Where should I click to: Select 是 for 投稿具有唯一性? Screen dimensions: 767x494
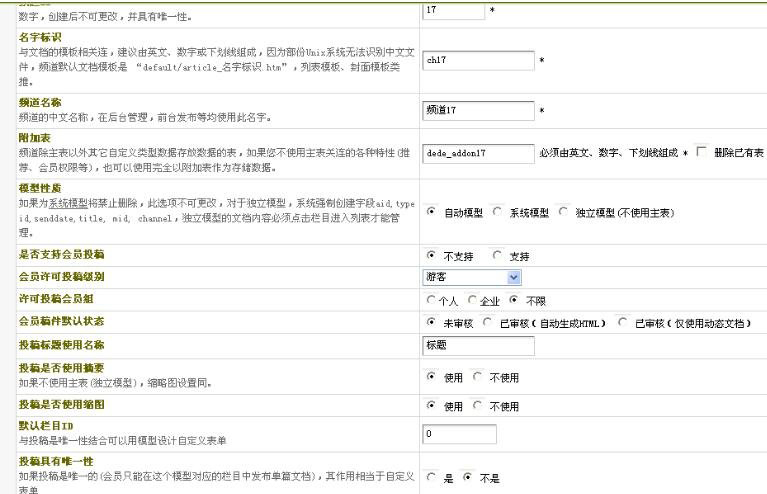pos(431,477)
